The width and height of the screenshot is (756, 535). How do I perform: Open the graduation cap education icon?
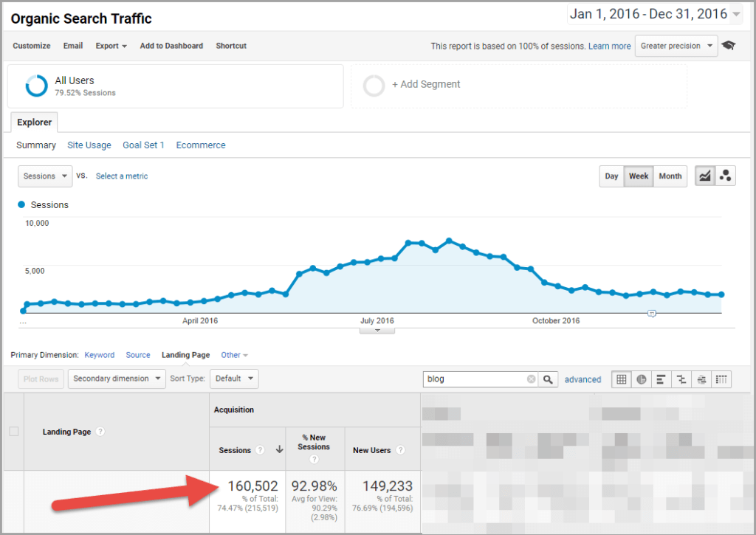729,46
